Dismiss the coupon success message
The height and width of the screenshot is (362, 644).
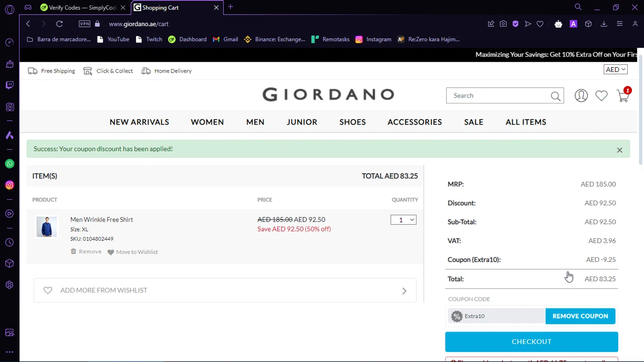620,150
